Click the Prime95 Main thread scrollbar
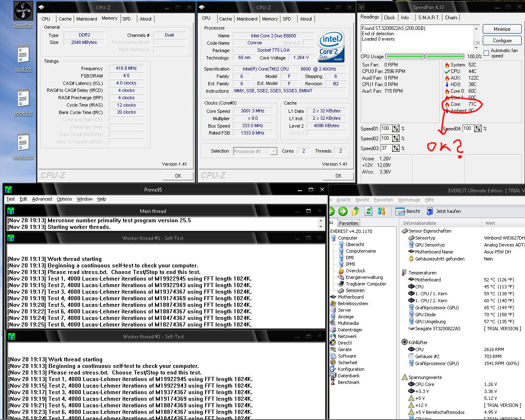Viewport: 525px width, 420px height. [x=321, y=224]
